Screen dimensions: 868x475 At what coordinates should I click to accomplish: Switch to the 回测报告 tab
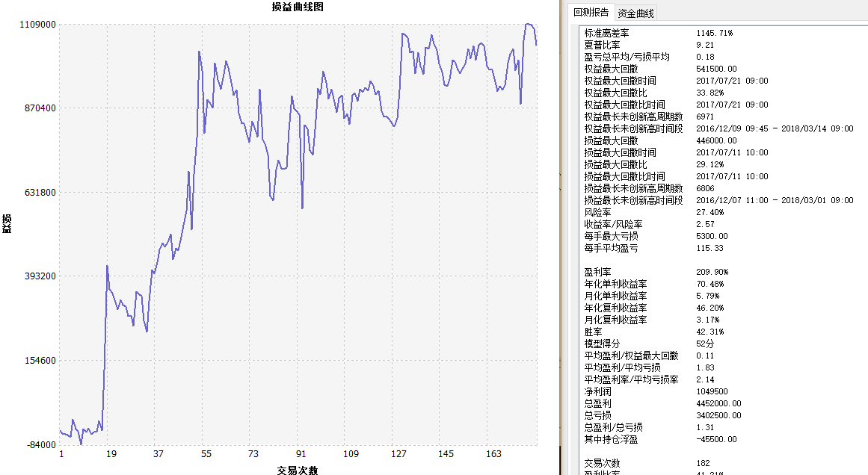click(591, 13)
